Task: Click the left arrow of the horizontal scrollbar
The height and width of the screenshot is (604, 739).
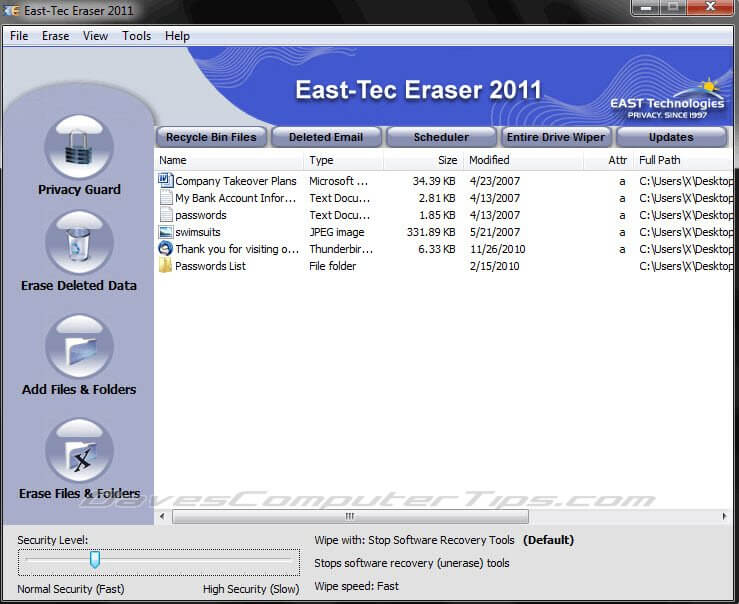Action: [x=162, y=516]
